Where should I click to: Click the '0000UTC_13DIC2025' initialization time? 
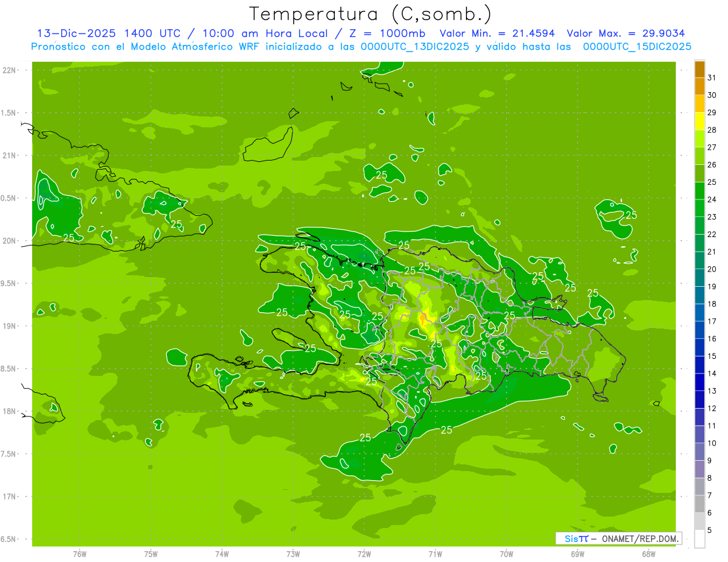(x=415, y=47)
